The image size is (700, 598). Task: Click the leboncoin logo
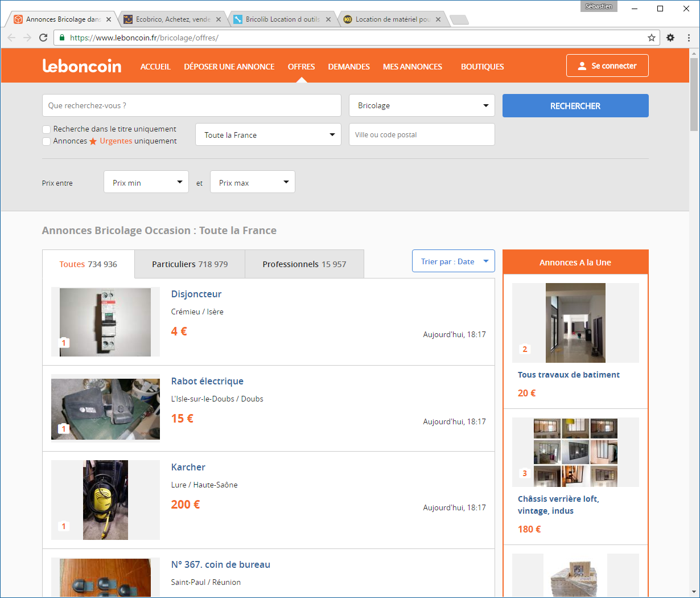pos(82,66)
